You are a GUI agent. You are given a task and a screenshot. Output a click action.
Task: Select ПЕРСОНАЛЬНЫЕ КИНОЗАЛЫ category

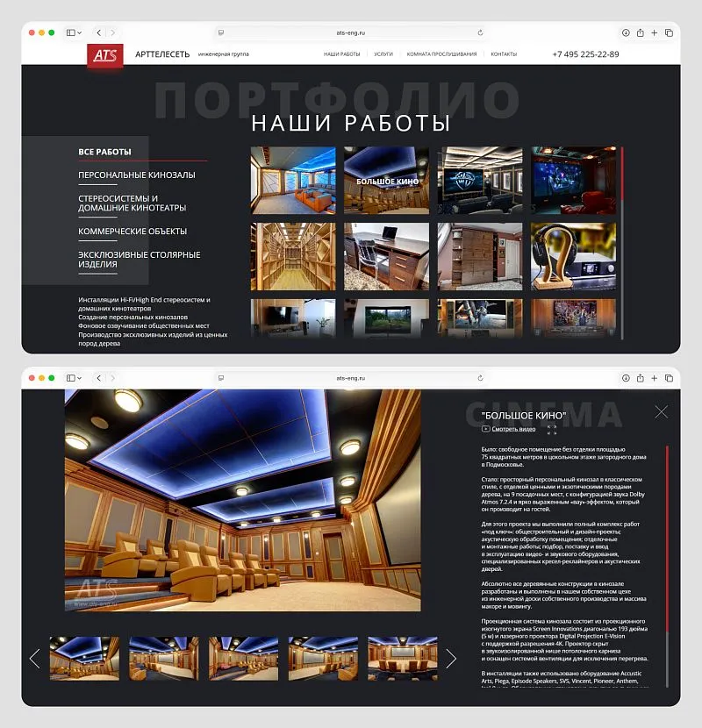tap(137, 175)
